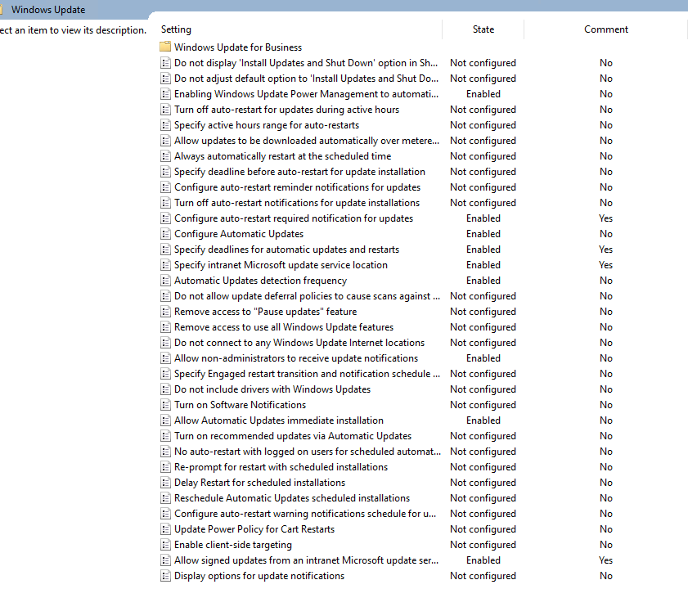
Task: Click policy icon beside 'Do not connect to any Windows Update Internet locations'
Action: (165, 343)
